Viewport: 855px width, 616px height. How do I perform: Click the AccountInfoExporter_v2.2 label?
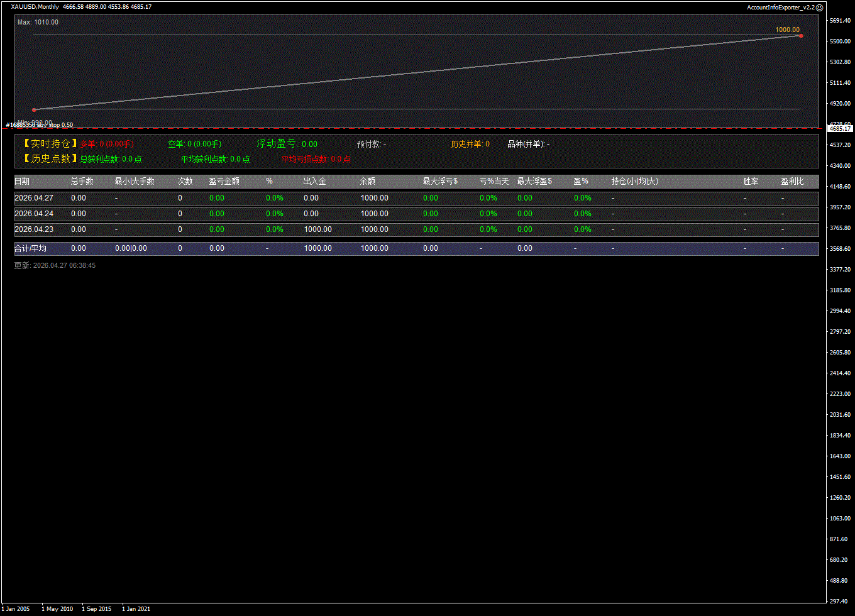click(x=780, y=8)
